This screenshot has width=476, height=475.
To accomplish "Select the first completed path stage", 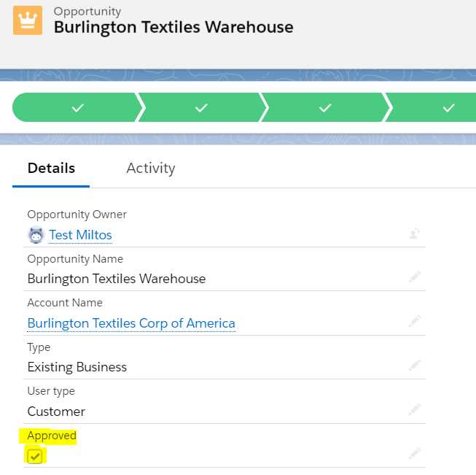I will (77, 108).
